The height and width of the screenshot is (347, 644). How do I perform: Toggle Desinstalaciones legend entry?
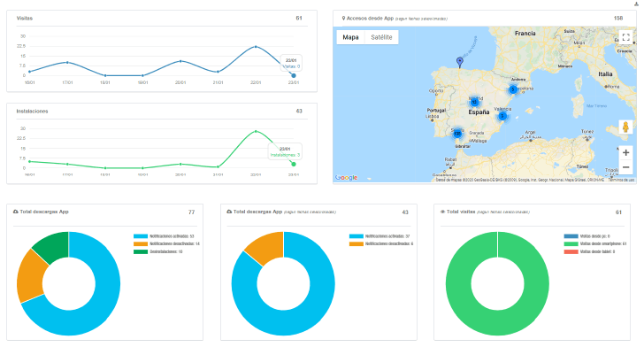(158, 251)
